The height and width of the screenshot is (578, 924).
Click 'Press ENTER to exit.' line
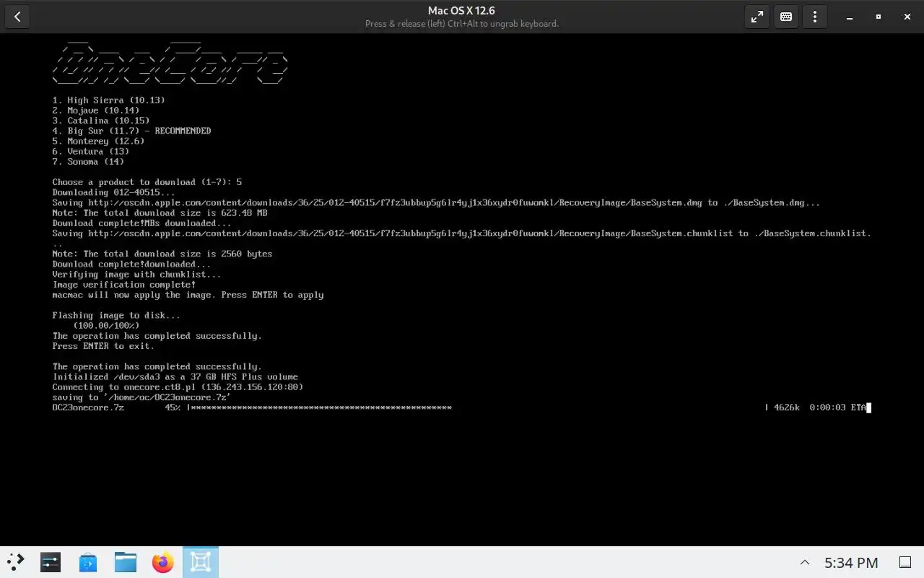pyautogui.click(x=103, y=346)
